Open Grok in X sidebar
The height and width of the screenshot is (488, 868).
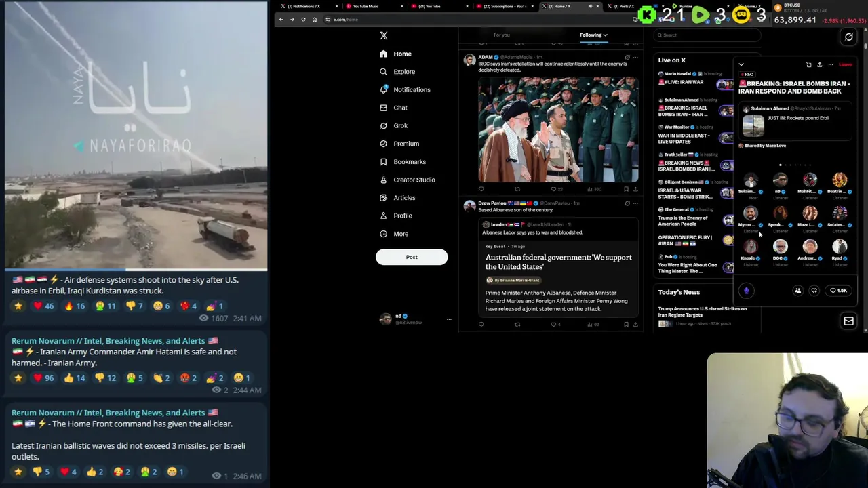coord(394,125)
